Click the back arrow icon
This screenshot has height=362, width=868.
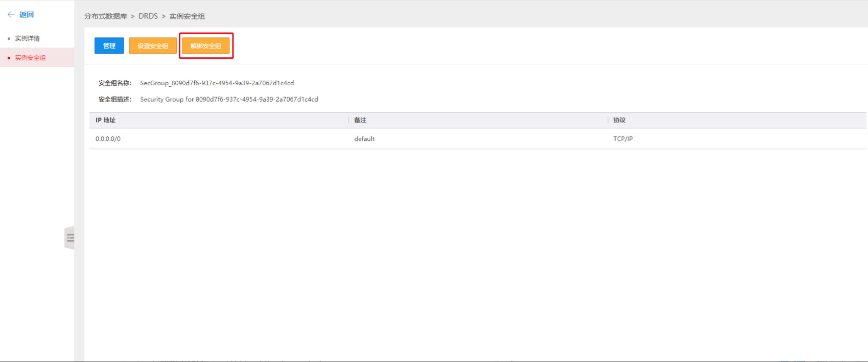tap(11, 15)
